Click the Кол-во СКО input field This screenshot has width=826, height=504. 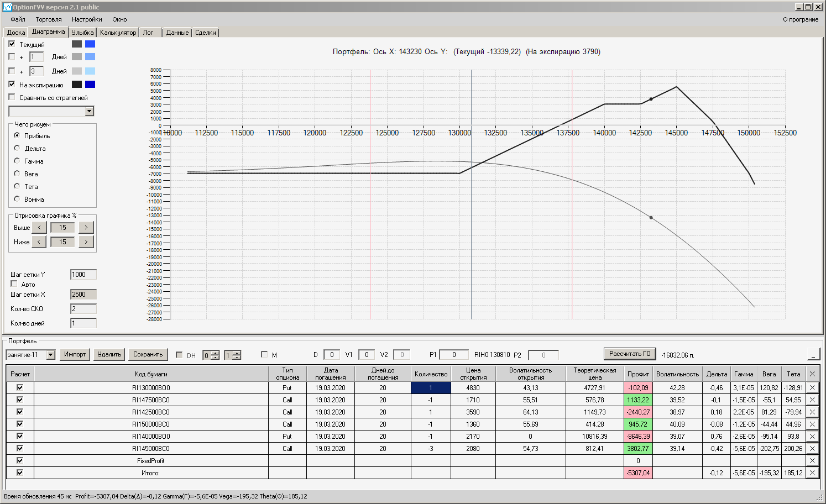pos(83,309)
